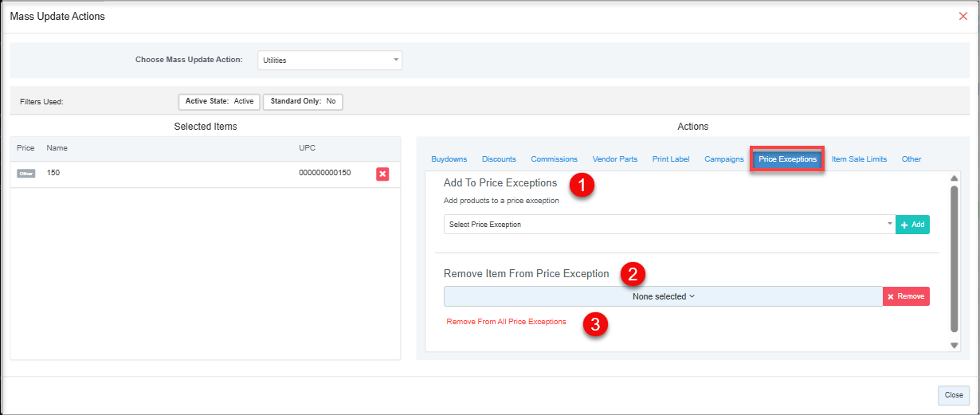Click the green Add button
Screen dimensions: 980x415
(x=912, y=225)
